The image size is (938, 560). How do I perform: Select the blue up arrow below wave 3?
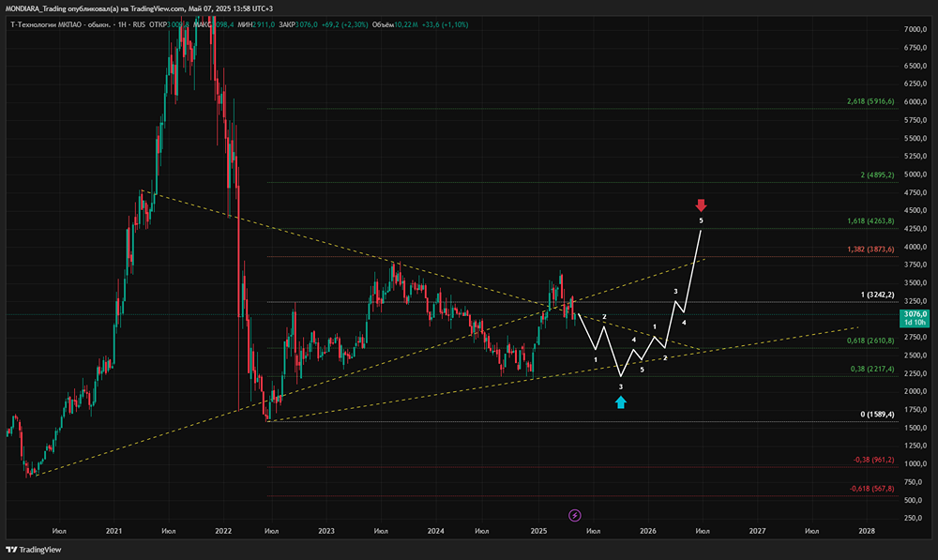click(620, 402)
